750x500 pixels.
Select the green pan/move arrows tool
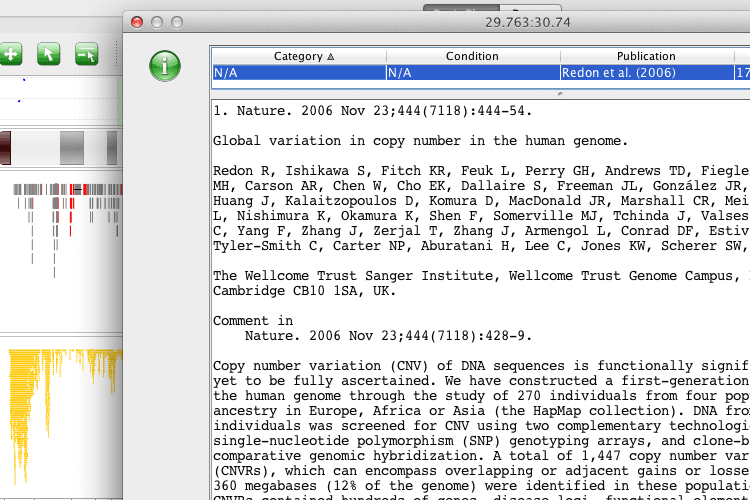click(11, 54)
